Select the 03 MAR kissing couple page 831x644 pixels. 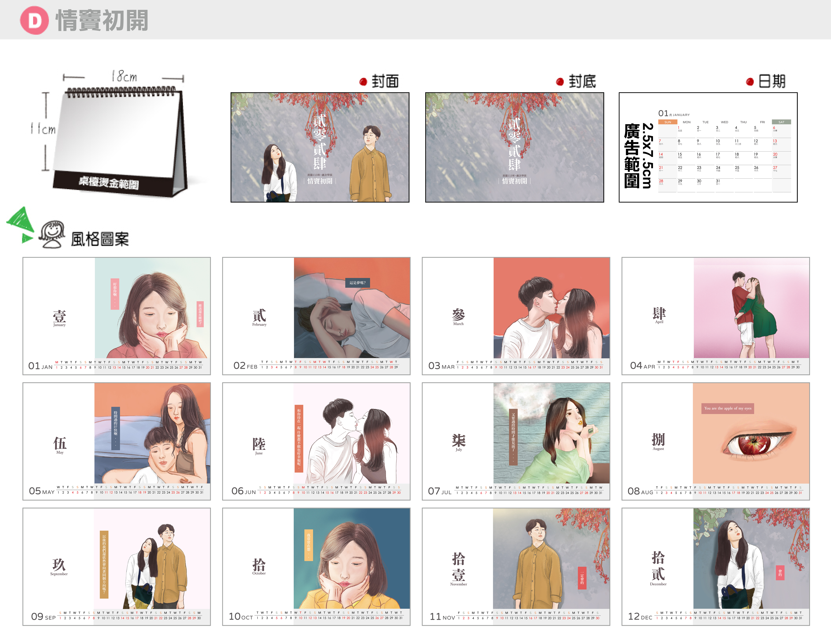tap(516, 316)
